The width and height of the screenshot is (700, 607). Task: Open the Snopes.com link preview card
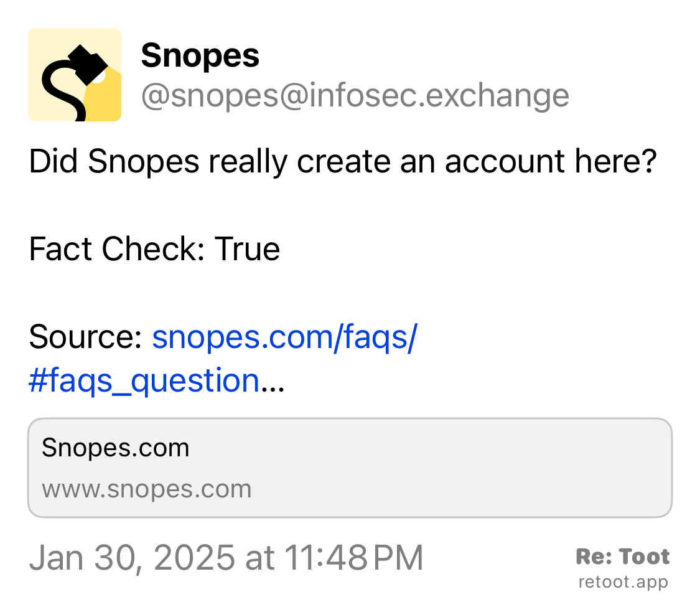(x=350, y=468)
